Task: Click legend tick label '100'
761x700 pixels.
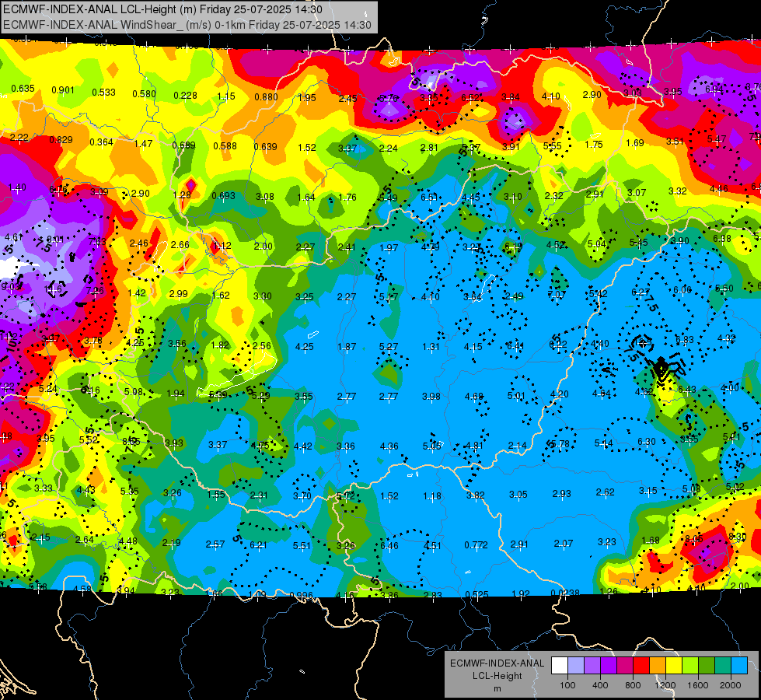Action: [567, 685]
